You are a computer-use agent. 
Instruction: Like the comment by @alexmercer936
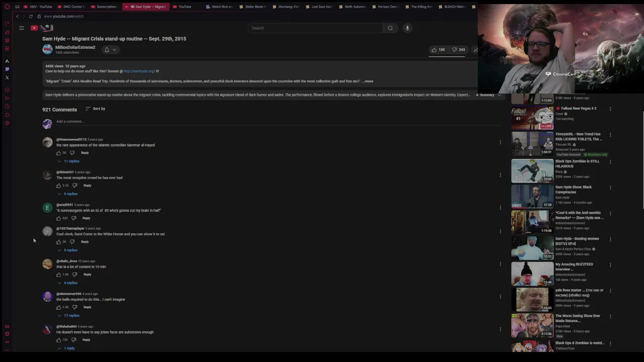(x=58, y=307)
